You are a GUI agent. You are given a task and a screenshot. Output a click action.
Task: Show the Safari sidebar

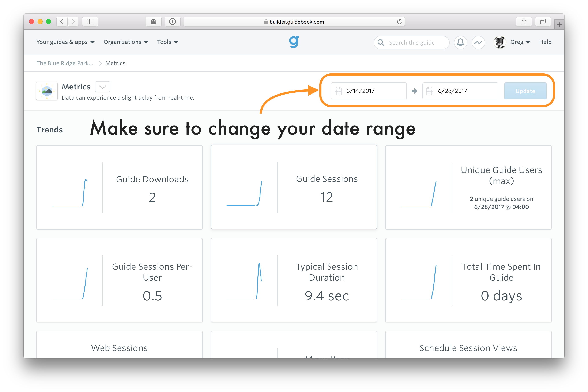[x=90, y=22]
